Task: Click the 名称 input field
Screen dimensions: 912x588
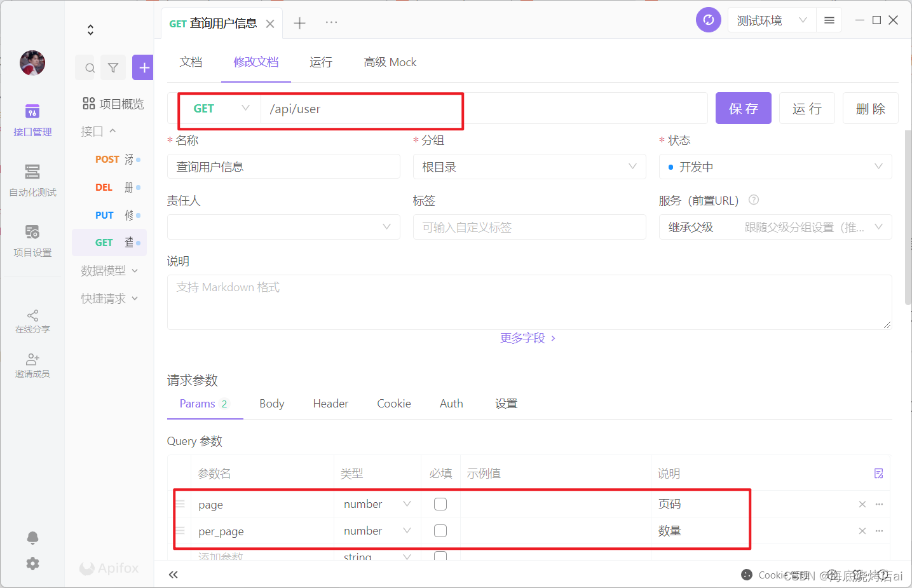Action: (283, 167)
